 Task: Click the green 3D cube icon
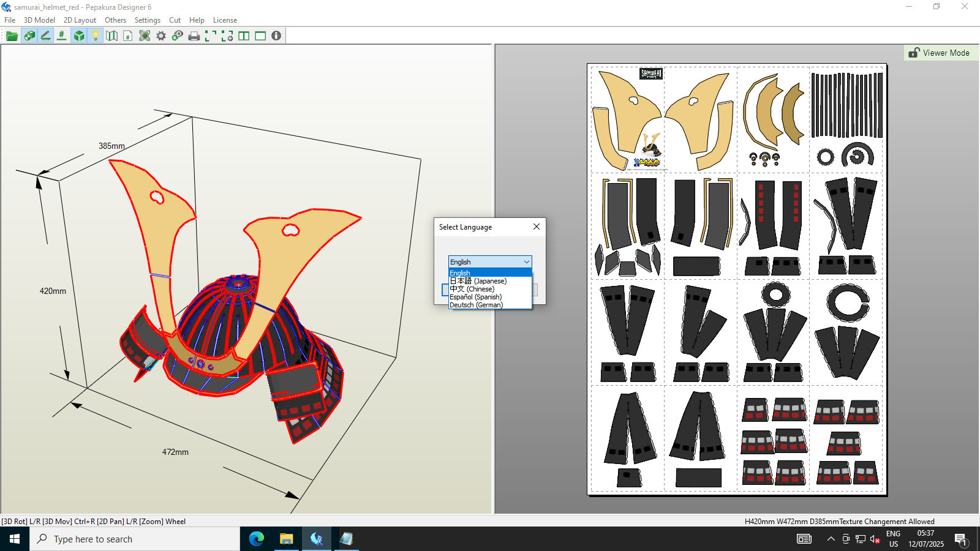[78, 36]
